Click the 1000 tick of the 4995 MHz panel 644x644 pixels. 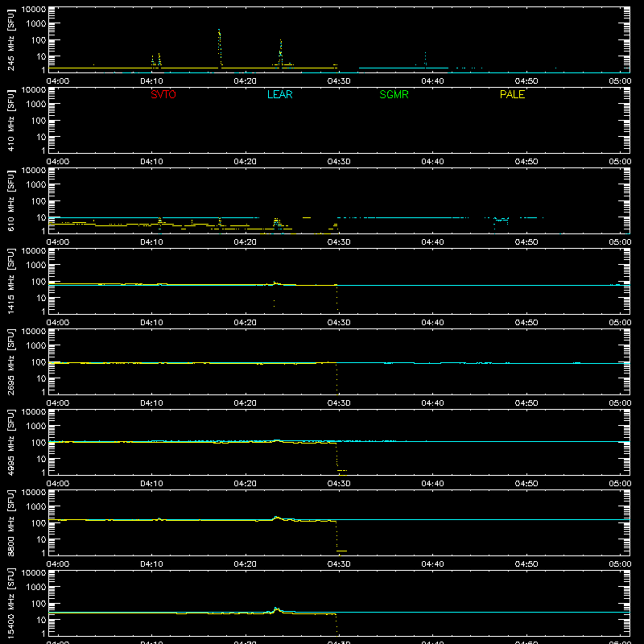coord(36,427)
